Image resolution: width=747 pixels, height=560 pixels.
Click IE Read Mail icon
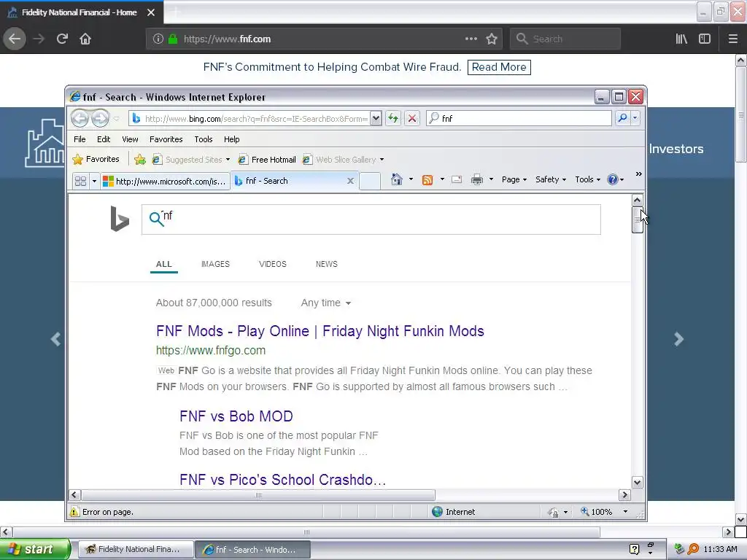point(457,179)
